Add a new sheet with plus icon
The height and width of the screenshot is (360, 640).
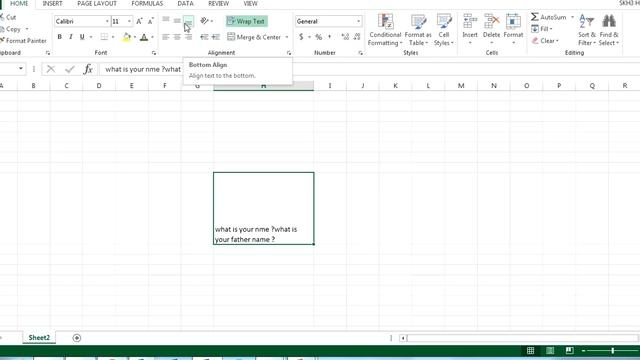tap(77, 338)
